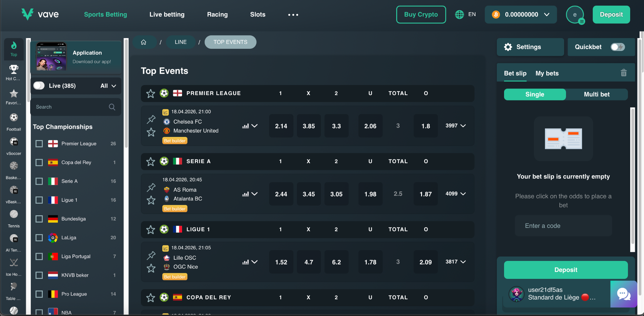Image resolution: width=644 pixels, height=316 pixels.
Task: Check the Serie A championship box
Action: pyautogui.click(x=39, y=181)
